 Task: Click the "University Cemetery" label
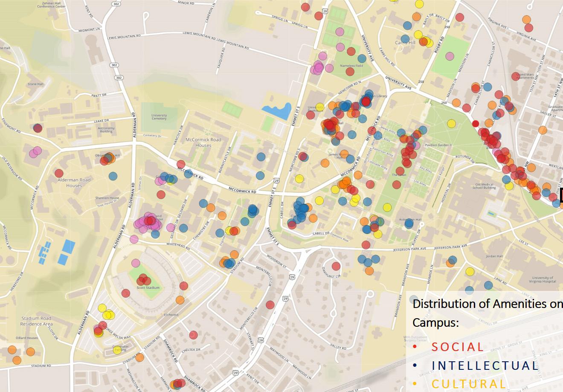click(x=159, y=116)
